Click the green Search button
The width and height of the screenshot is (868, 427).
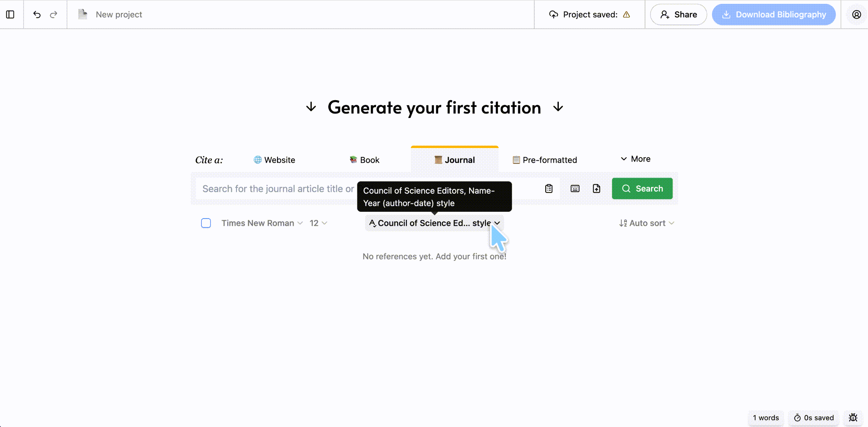[642, 189]
